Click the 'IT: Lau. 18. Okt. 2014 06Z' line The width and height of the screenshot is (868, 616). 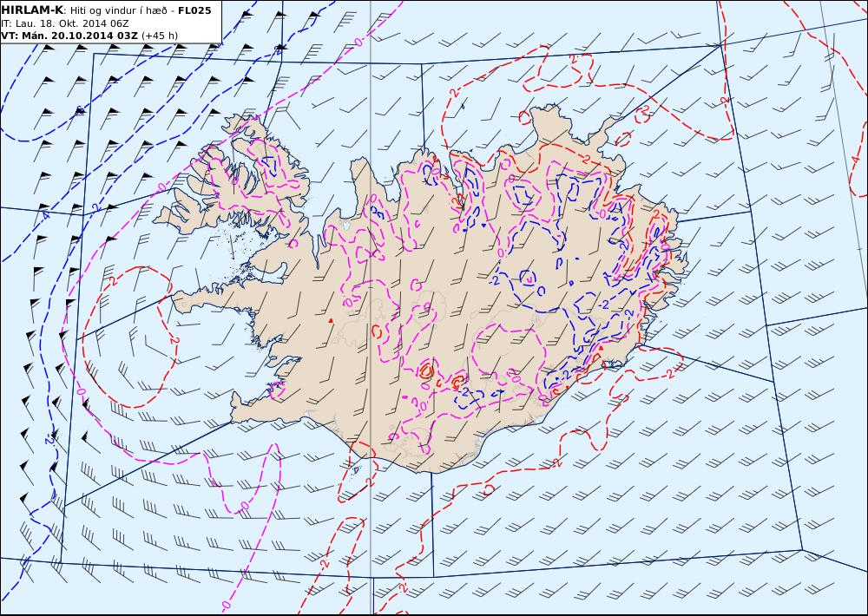[x=65, y=23]
